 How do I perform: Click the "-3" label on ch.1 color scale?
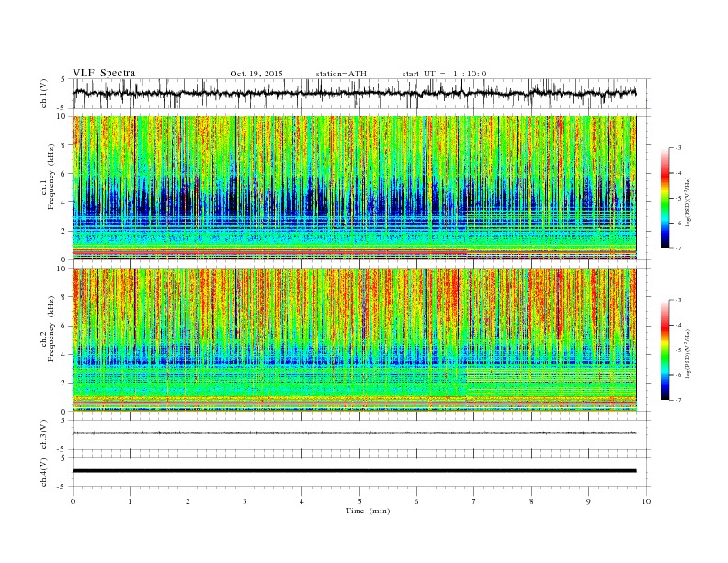(x=678, y=148)
